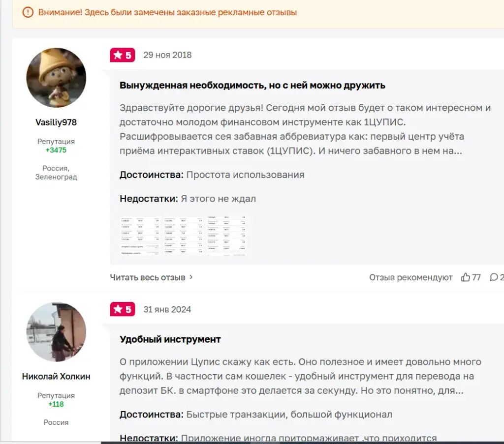This screenshot has width=504, height=444.
Task: Click the thumbs-up icon with 77 likes
Action: pos(466,277)
